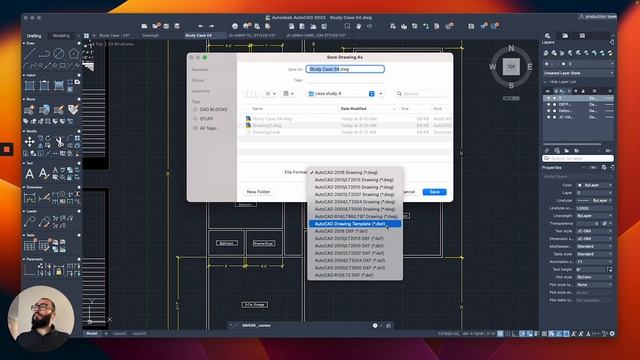Select the Polygon draw tool
This screenshot has width=640, height=360.
coord(73,53)
